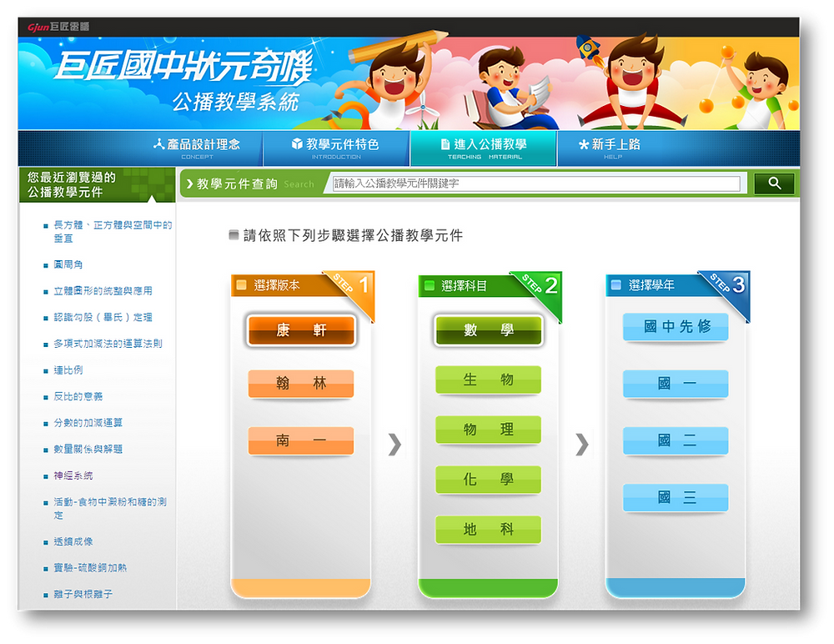
Task: Choose the 生物 subject button
Action: [x=488, y=380]
